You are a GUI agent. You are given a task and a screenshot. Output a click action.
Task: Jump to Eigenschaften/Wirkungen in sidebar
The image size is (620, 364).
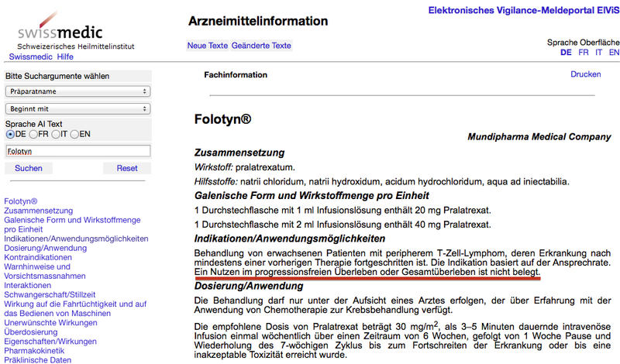[50, 342]
